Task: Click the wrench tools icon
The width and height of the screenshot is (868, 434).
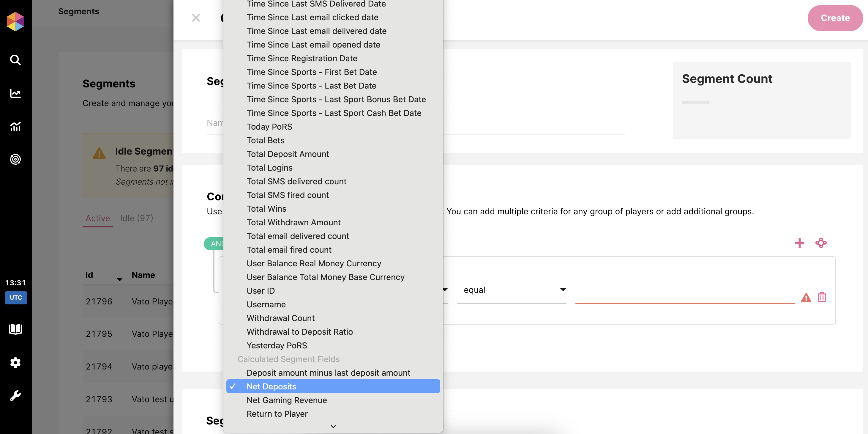Action: 15,395
